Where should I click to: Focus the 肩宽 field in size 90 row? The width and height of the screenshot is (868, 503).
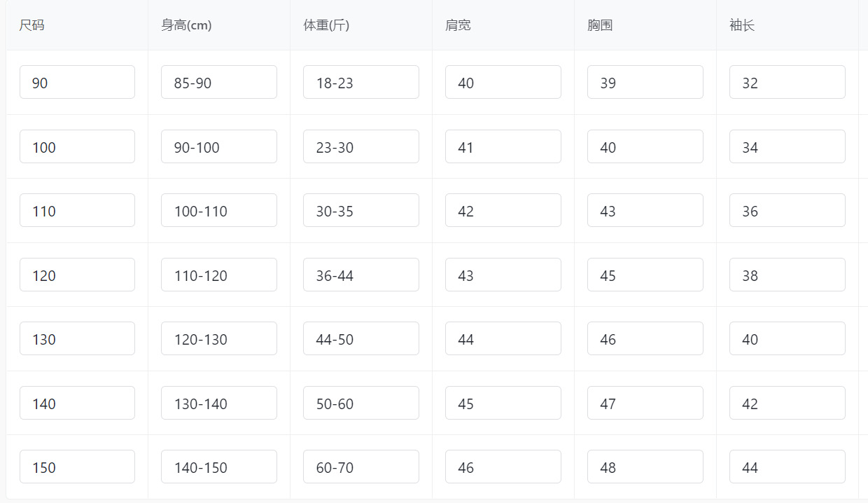coord(503,82)
